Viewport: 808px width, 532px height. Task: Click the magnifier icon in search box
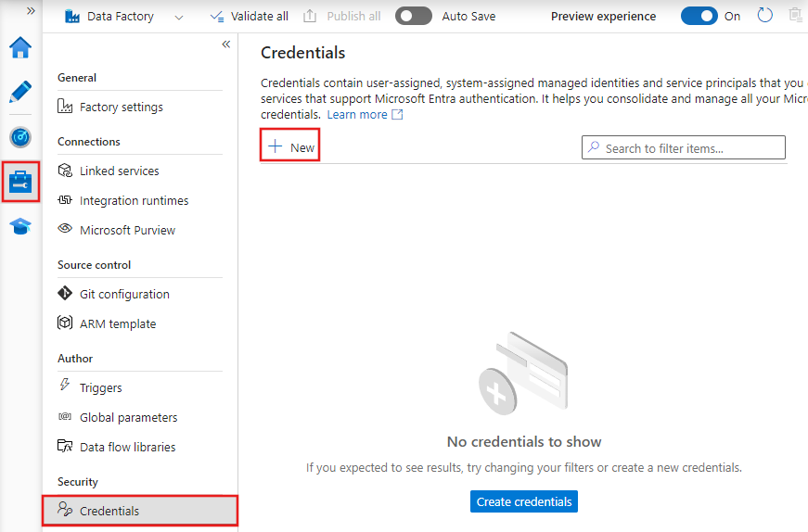click(594, 146)
